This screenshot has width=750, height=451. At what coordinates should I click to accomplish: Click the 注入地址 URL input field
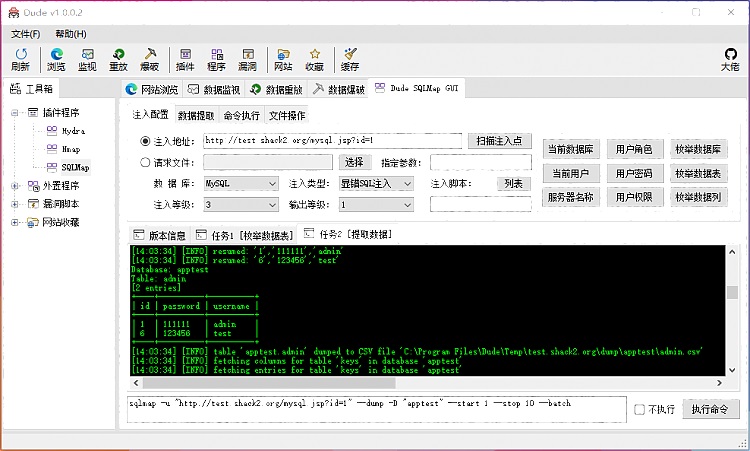pyautogui.click(x=333, y=141)
